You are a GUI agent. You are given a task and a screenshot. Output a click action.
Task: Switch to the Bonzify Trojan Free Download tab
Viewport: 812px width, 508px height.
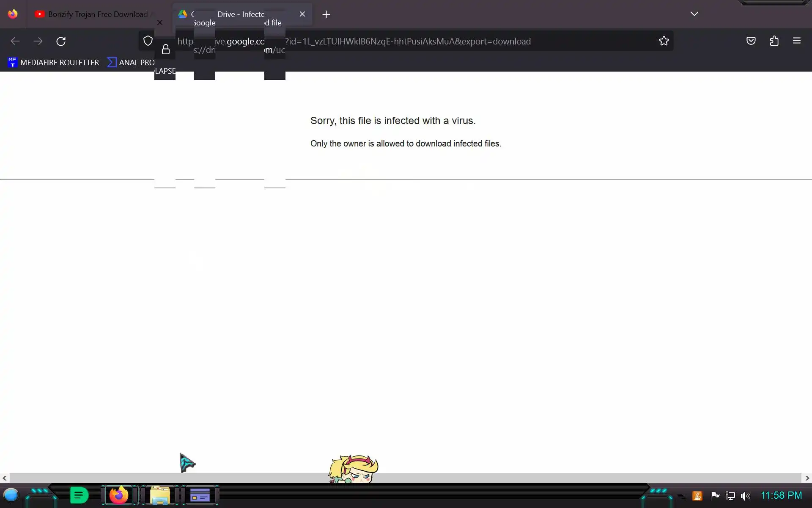coord(97,14)
